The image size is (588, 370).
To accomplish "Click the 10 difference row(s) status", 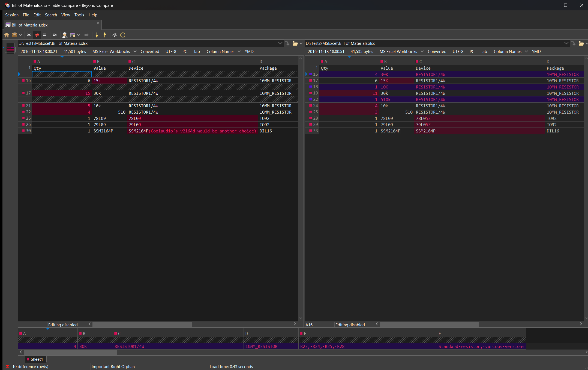I will [30, 366].
